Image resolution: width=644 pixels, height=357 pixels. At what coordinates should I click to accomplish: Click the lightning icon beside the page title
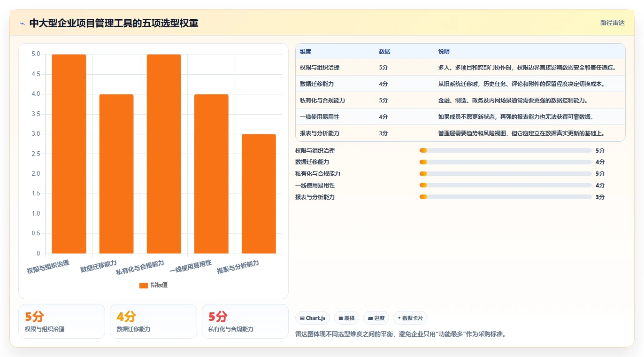click(x=22, y=23)
